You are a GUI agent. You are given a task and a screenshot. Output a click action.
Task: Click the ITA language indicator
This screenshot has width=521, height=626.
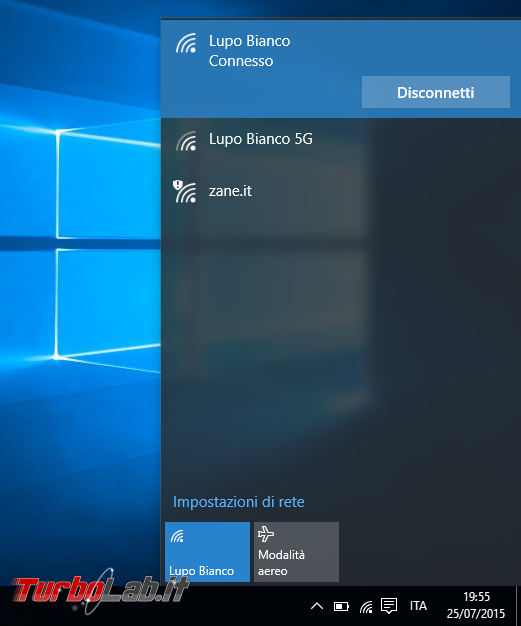418,606
